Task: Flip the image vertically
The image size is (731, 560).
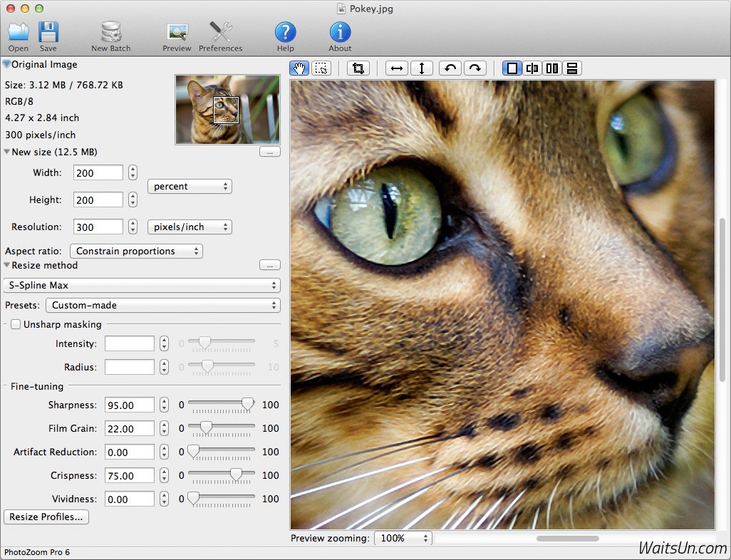Action: pos(420,68)
